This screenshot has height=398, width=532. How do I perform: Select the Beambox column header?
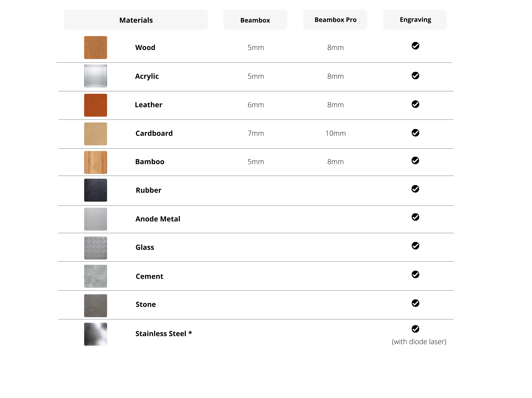click(255, 20)
